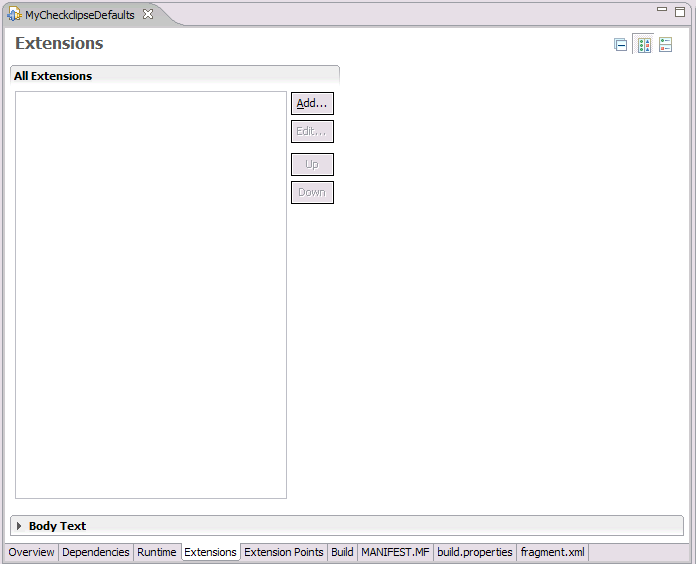Click the Up button
The height and width of the screenshot is (564, 696).
(x=312, y=165)
